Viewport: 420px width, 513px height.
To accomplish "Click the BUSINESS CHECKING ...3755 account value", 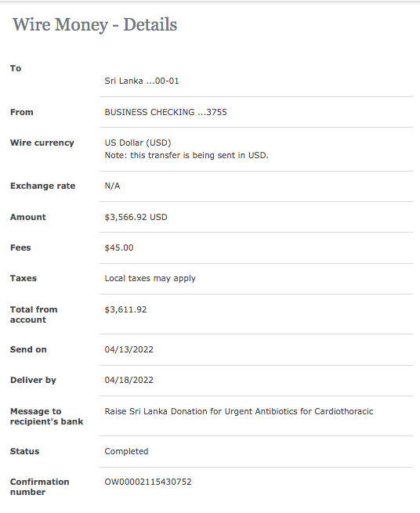I will 165,112.
